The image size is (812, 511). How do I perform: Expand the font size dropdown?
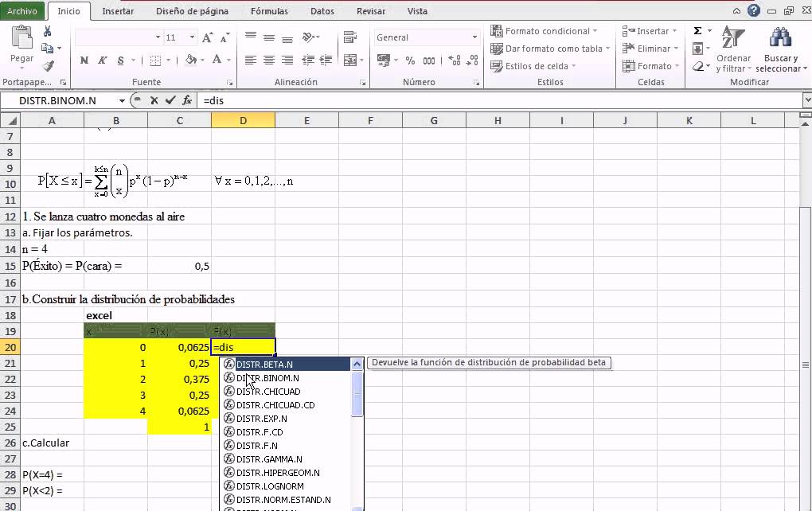pyautogui.click(x=193, y=37)
